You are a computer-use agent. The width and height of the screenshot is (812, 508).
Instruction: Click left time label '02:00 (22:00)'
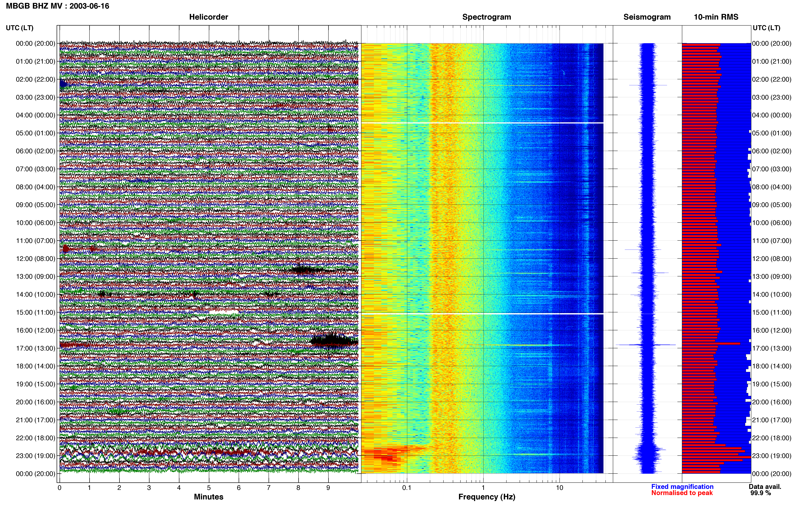pos(36,79)
